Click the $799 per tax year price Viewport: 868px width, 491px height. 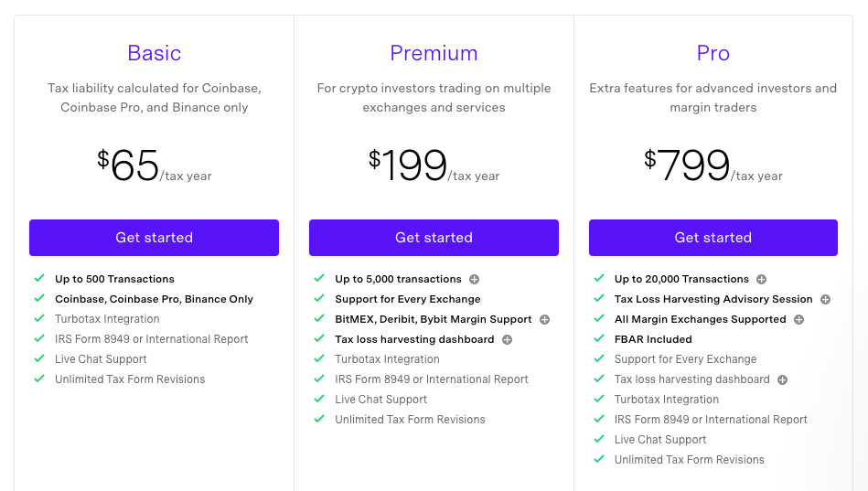point(713,165)
